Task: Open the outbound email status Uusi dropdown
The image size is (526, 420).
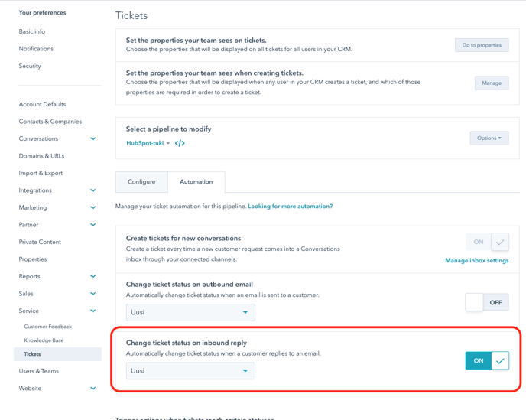Action: point(190,312)
